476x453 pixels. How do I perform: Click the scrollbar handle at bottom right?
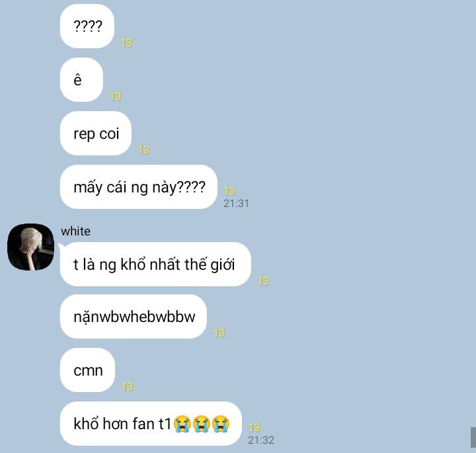click(x=473, y=437)
